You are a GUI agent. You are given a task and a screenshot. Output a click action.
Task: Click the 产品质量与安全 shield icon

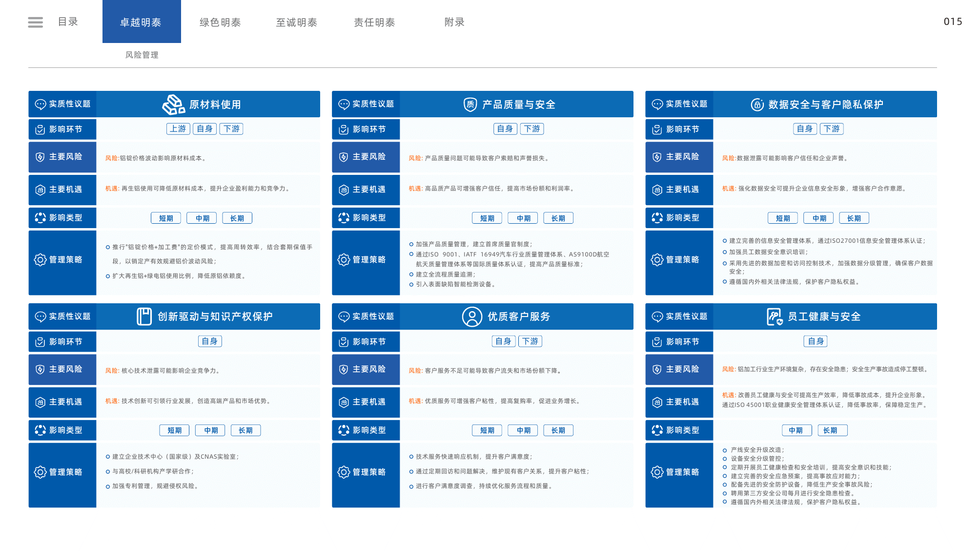470,104
